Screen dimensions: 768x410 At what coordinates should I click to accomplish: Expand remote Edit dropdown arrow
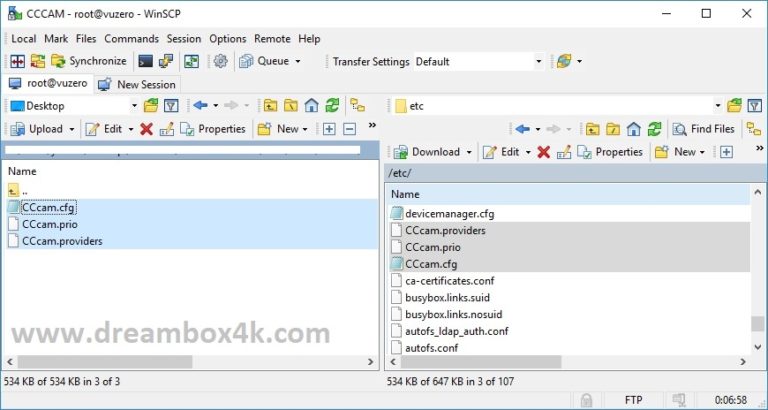click(x=528, y=152)
